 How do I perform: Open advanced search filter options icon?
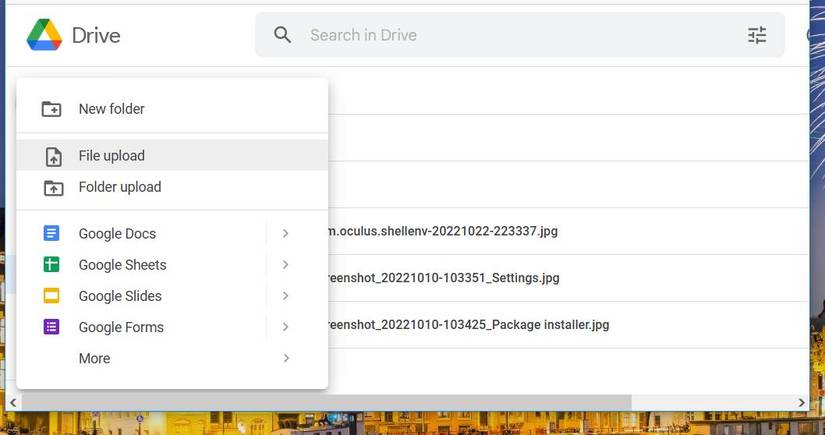[x=757, y=35]
